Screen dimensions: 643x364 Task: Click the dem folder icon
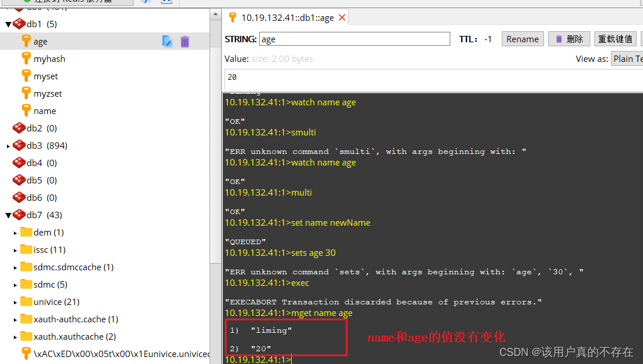pyautogui.click(x=26, y=232)
